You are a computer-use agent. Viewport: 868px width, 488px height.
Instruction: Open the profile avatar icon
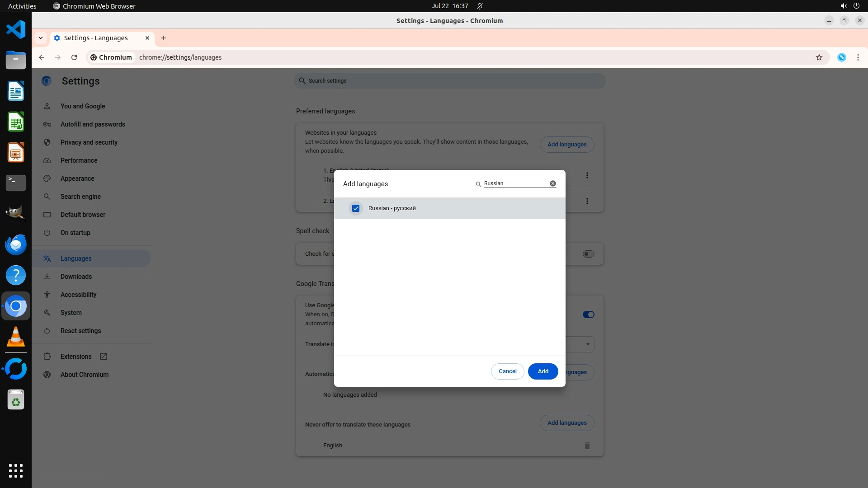[841, 57]
